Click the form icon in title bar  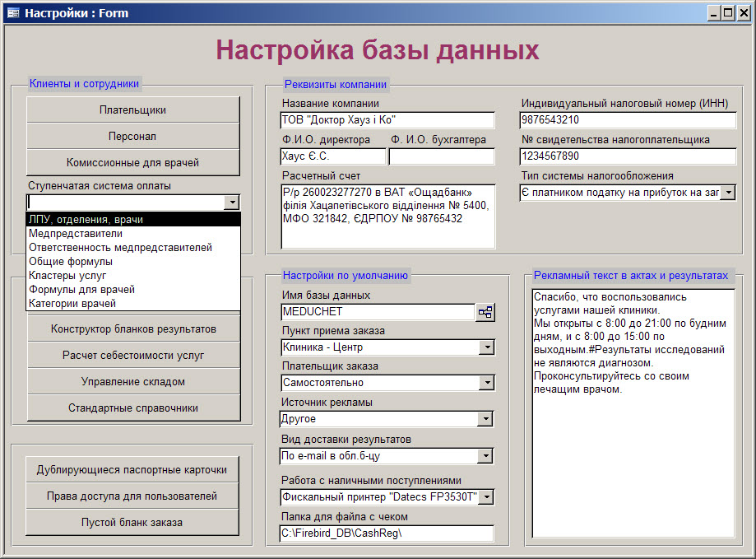coord(13,13)
